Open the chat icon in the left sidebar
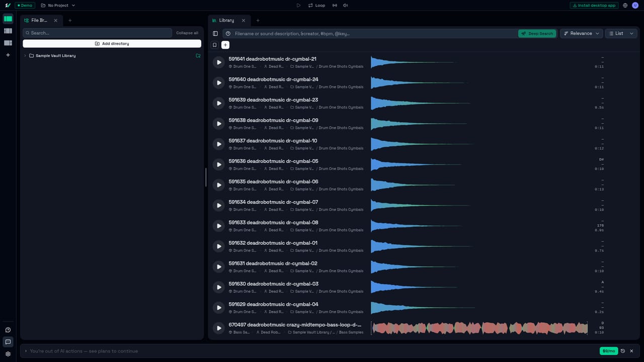Screen dimensions: 644x362 pos(8,342)
